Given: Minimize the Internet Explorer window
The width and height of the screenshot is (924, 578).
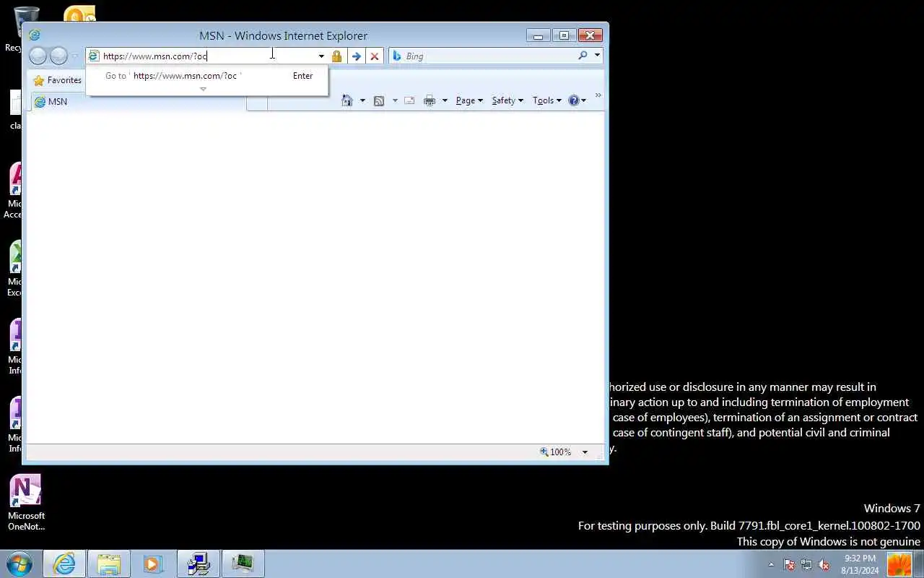Looking at the screenshot, I should pos(539,35).
